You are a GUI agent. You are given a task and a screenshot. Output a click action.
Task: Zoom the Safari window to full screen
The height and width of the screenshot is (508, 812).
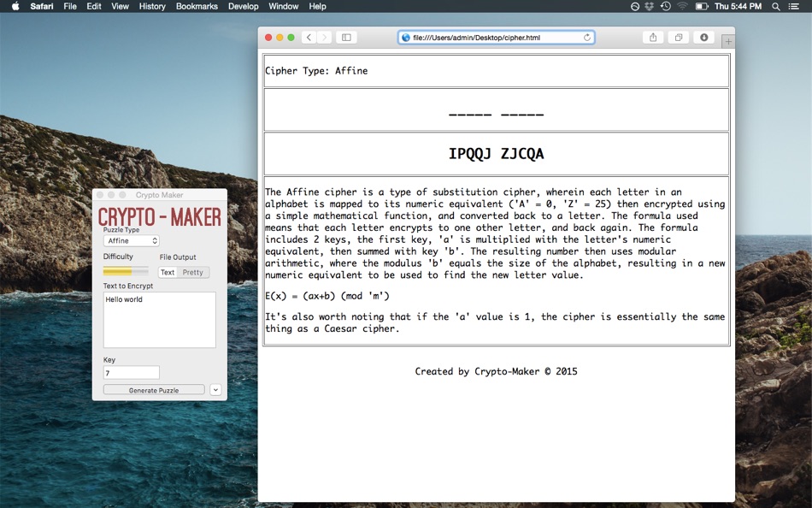(291, 38)
